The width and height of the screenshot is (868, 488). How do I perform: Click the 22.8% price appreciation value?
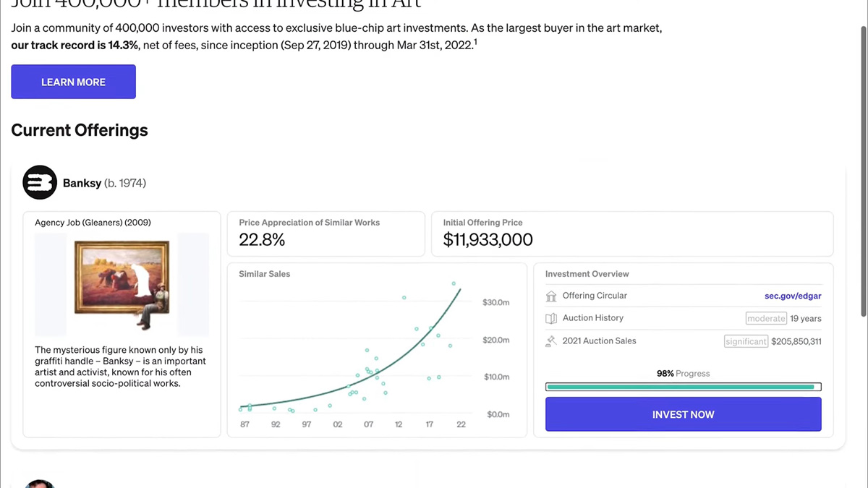point(262,240)
